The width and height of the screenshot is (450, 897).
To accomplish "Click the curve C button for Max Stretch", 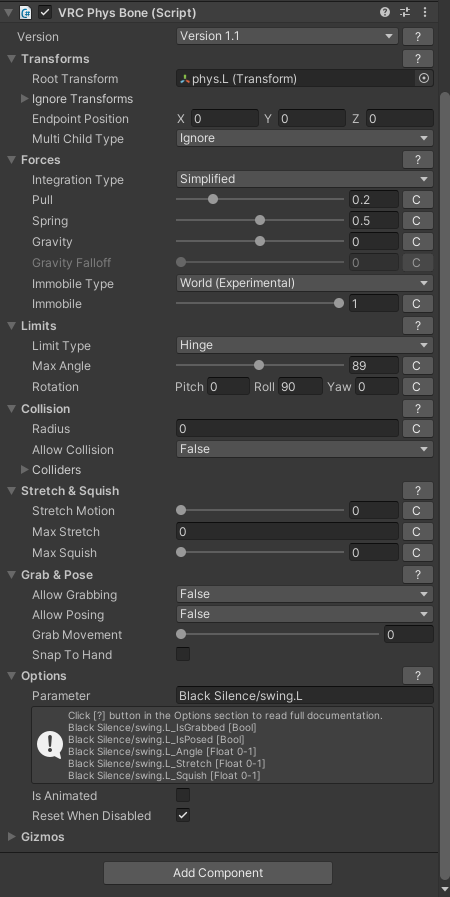I will tap(417, 531).
